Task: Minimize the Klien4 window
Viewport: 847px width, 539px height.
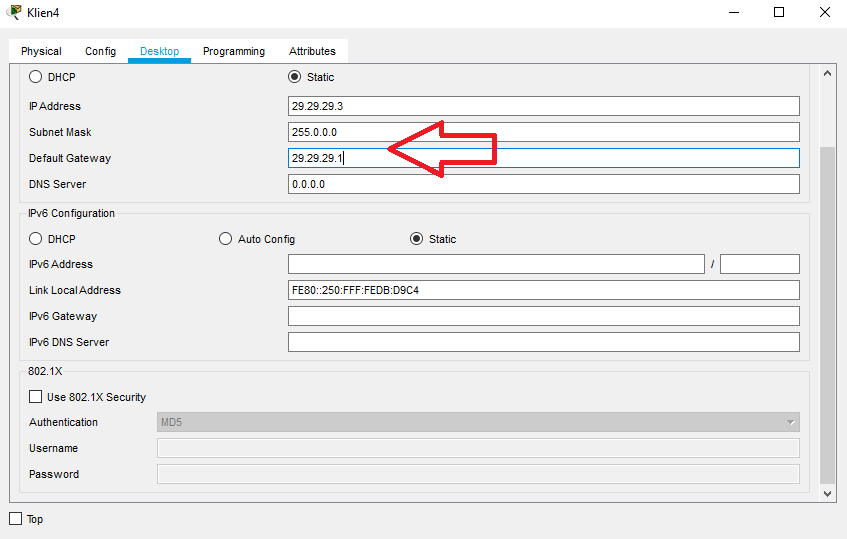Action: 734,12
